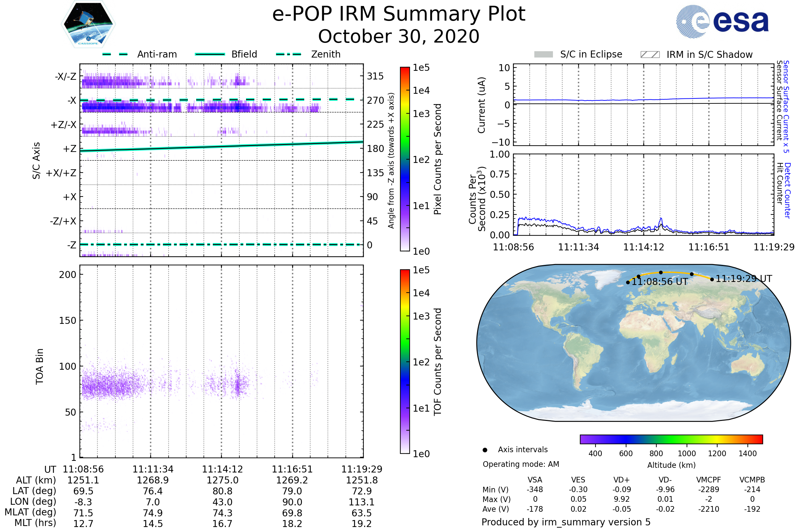Click the 11:08:56 UT start point on map
The height and width of the screenshot is (532, 798).
628,283
